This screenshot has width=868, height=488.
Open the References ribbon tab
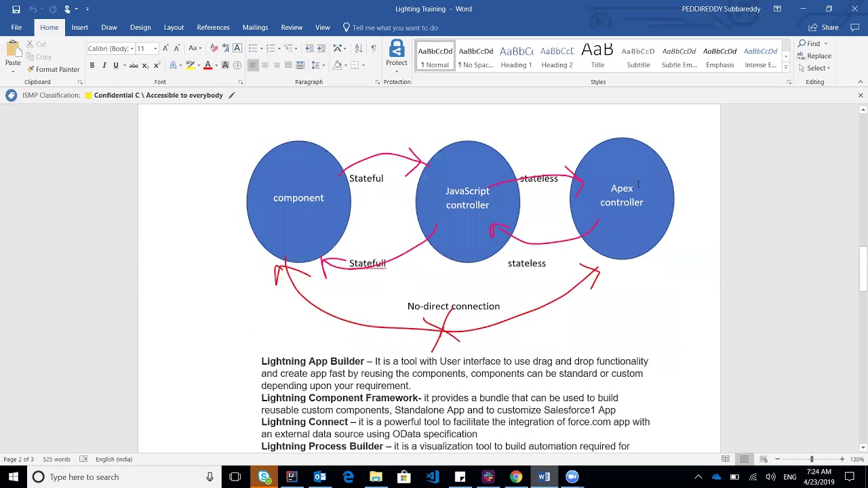click(x=213, y=27)
